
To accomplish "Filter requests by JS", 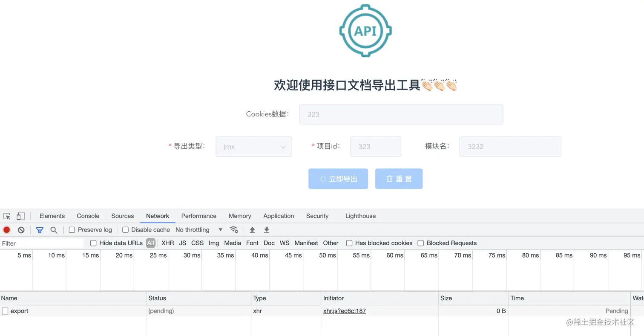I will pos(183,243).
